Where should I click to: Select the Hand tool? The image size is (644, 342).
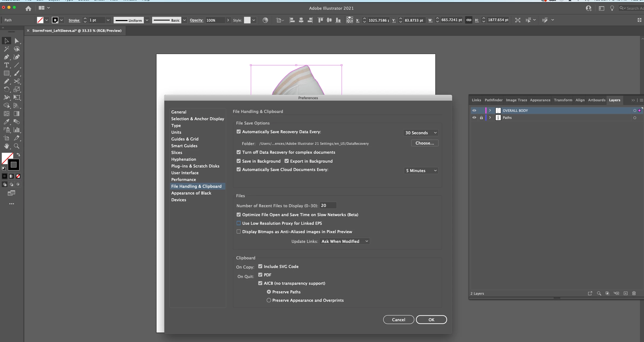6,146
